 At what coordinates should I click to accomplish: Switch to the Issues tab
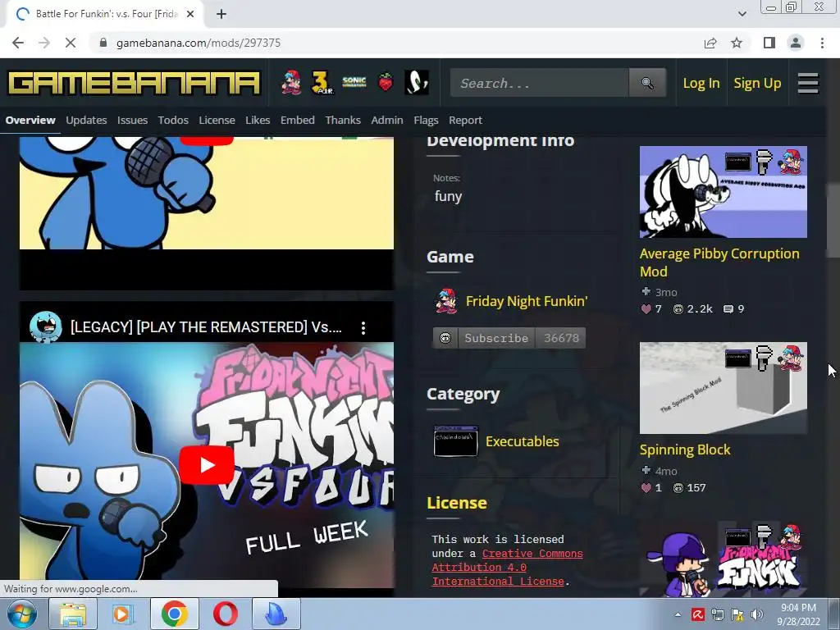click(132, 120)
